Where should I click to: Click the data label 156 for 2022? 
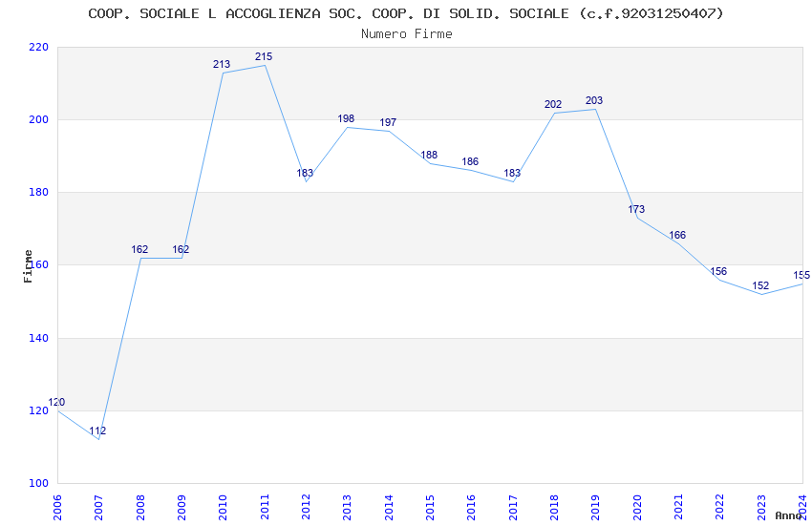[x=718, y=271]
